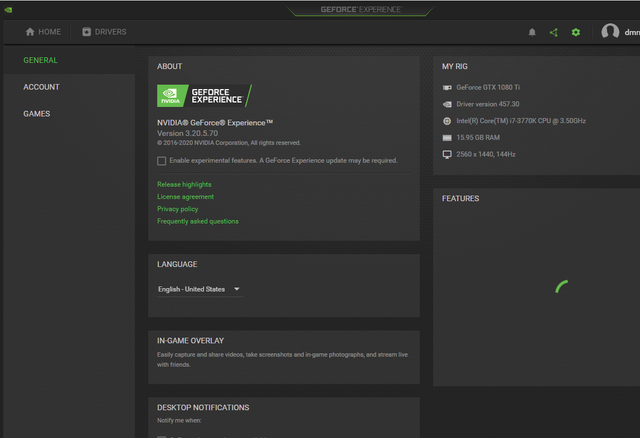The image size is (640, 438).
Task: Open the language dropdown English - United States
Action: [x=200, y=289]
